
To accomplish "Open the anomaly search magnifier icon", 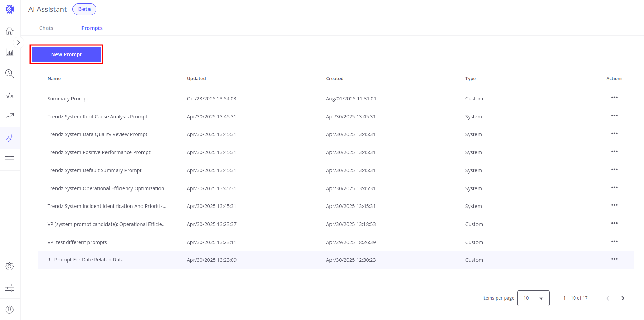I will point(9,74).
